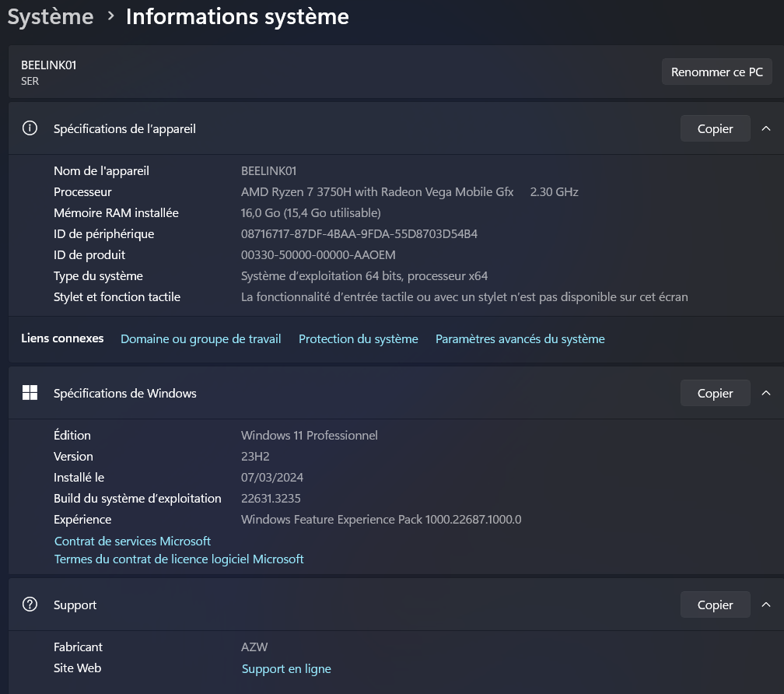This screenshot has width=784, height=694.
Task: Click the Installé le label
Action: pyautogui.click(x=79, y=478)
